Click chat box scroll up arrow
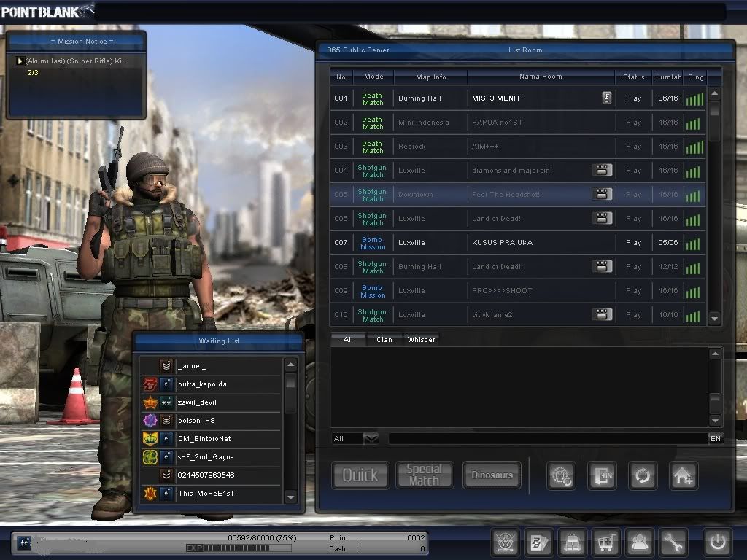This screenshot has height=560, width=747. coord(715,354)
